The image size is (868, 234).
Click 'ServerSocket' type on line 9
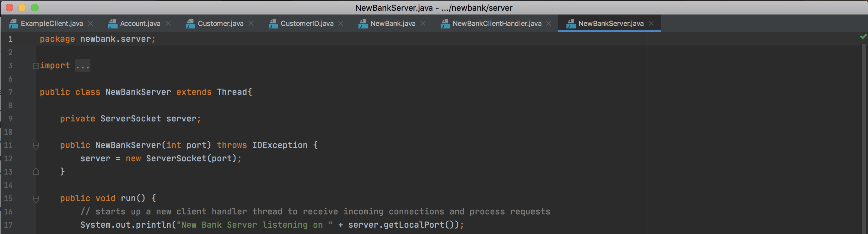131,119
